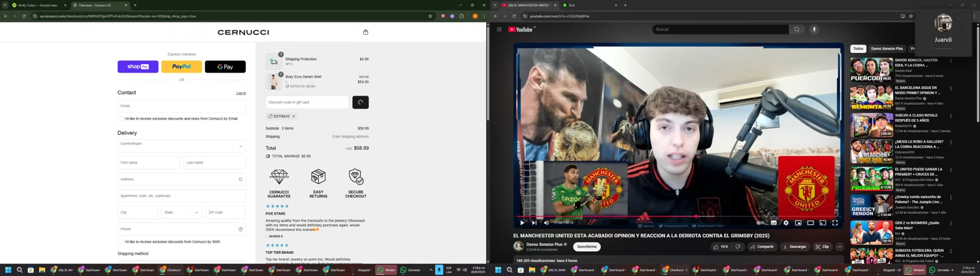Bookmark the Cernucci checkout page

[x=430, y=16]
